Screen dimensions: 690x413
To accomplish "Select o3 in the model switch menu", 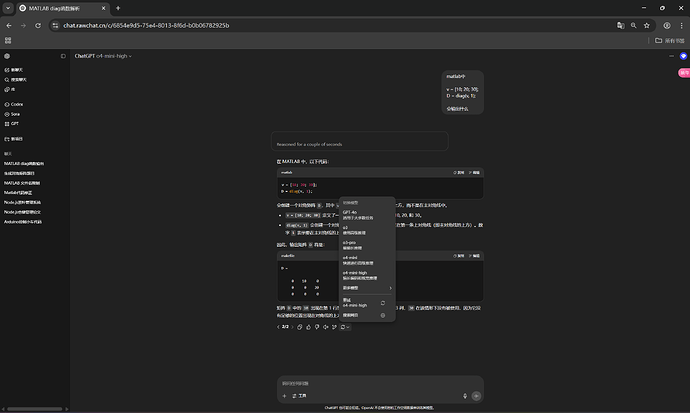I will 367,230.
